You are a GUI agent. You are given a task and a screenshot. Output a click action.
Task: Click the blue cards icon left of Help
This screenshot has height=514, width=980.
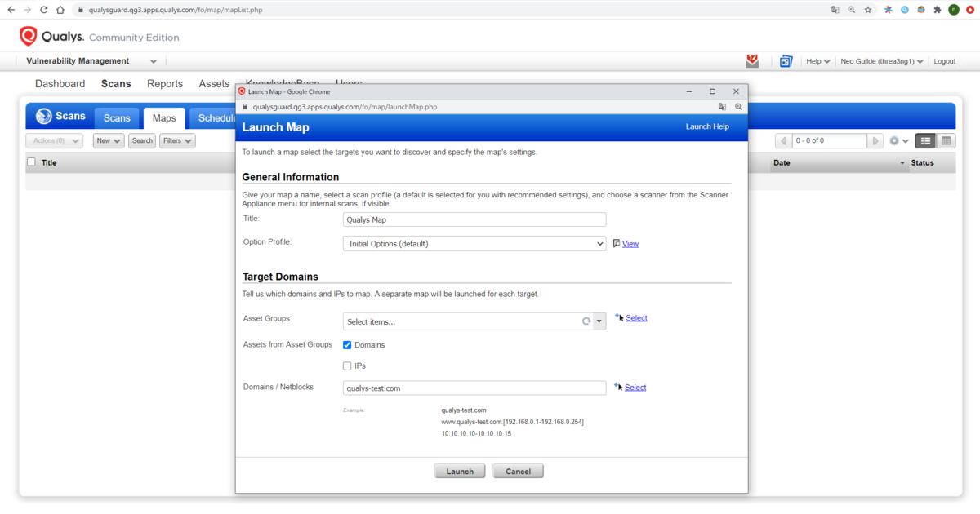786,61
